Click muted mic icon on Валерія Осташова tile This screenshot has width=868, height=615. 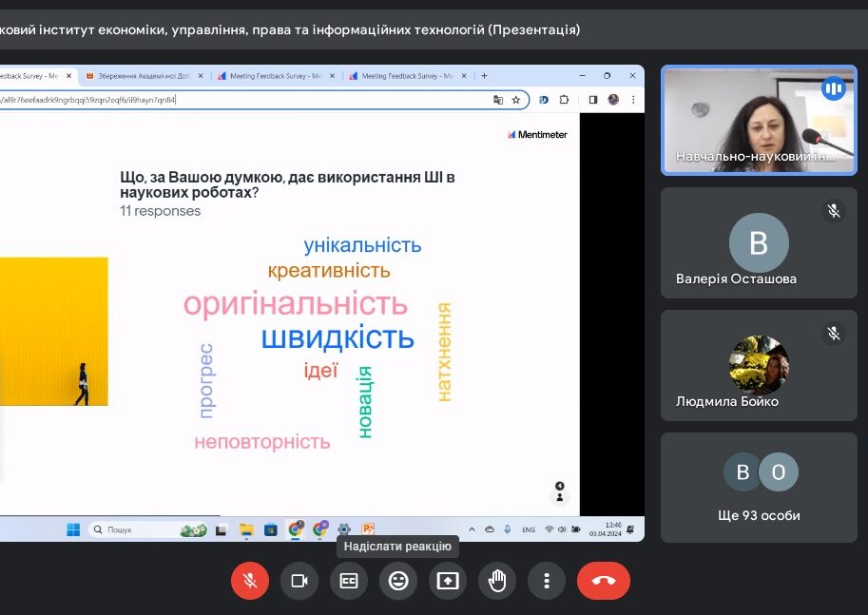[x=834, y=211]
